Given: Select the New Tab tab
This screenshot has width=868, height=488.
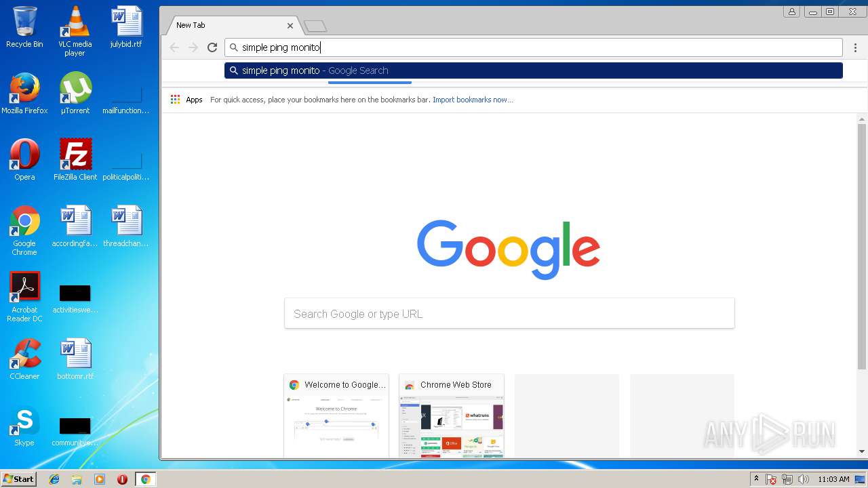Looking at the screenshot, I should tap(235, 25).
